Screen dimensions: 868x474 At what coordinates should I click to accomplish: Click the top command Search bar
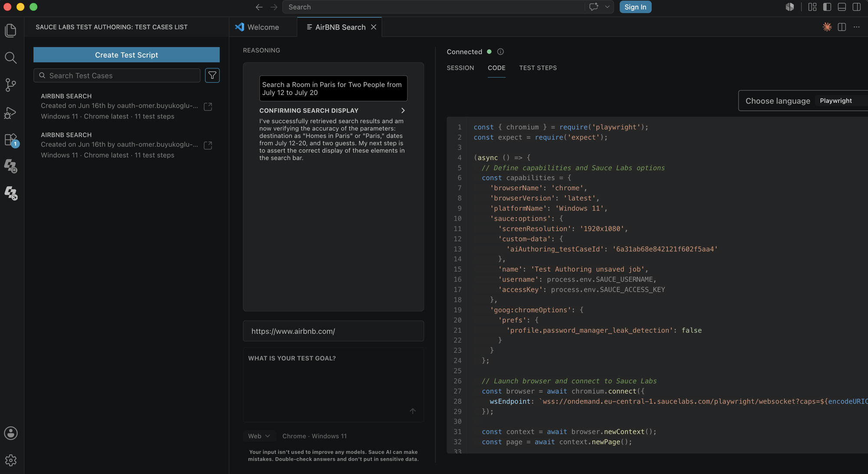coord(434,7)
